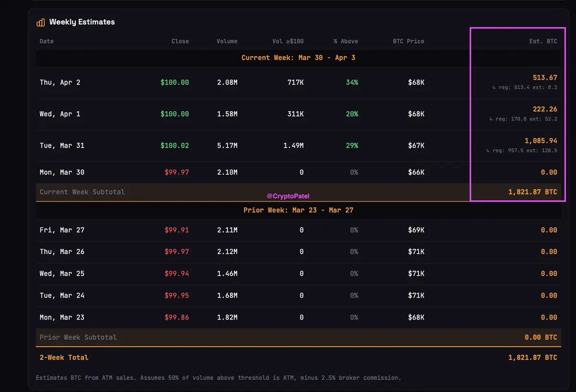Click the $99.95 close price

pyautogui.click(x=177, y=296)
